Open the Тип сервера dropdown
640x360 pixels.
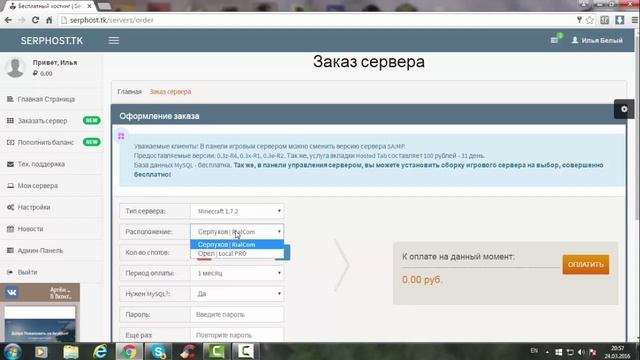pos(237,211)
